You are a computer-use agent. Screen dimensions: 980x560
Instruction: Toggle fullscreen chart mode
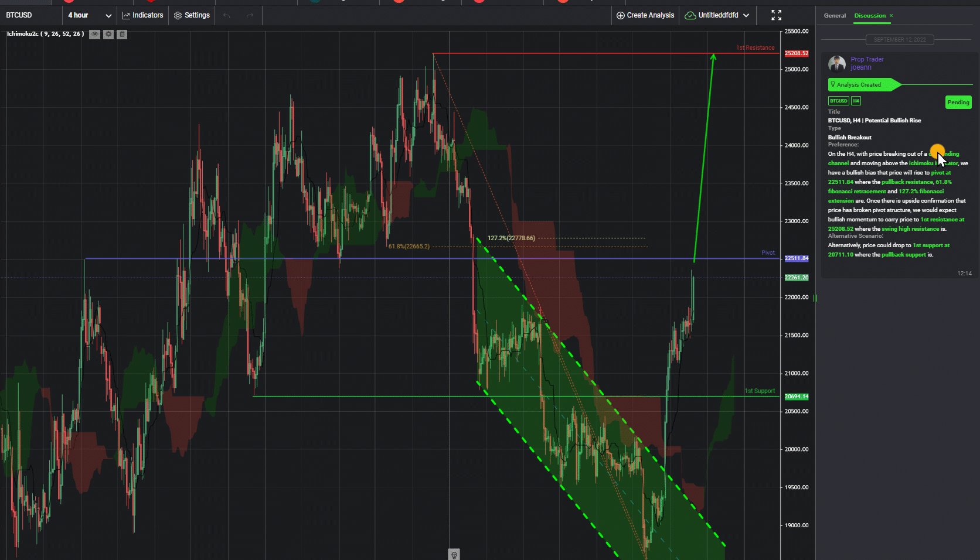pyautogui.click(x=777, y=15)
